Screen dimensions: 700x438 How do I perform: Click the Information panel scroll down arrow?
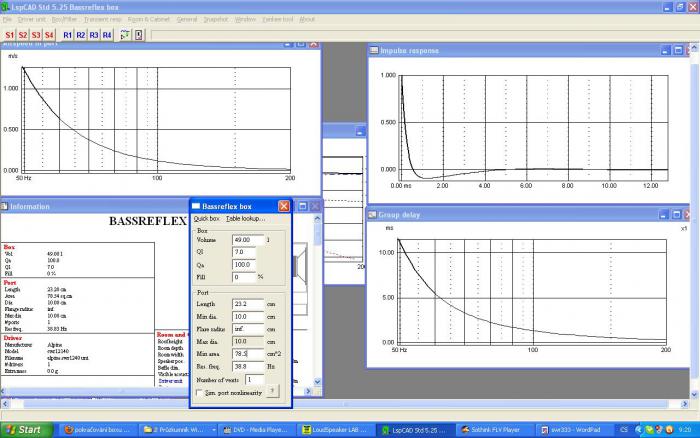coord(317,382)
